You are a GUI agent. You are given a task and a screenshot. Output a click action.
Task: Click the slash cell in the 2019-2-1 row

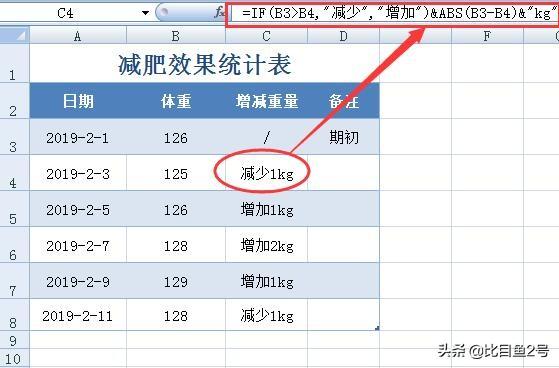(267, 137)
